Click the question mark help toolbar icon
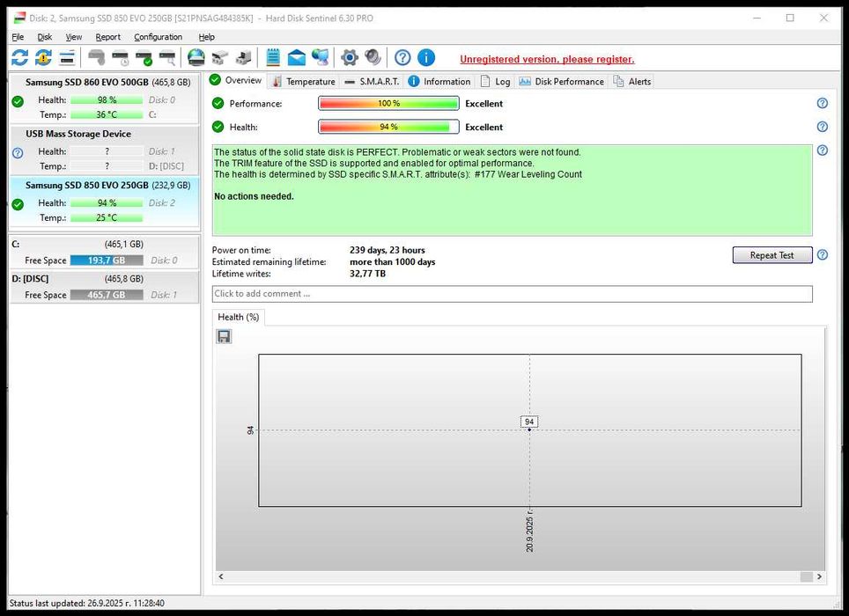This screenshot has width=849, height=616. [x=402, y=57]
